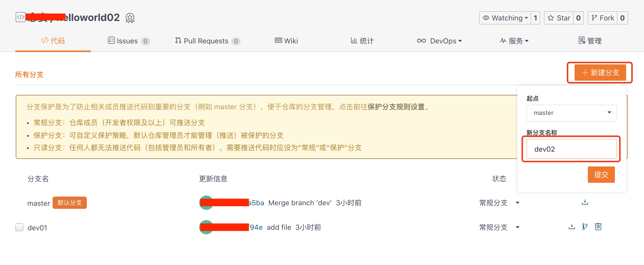Click the recommended badge icon after helloworld02
Viewport: 644px width, 265px height.
tap(130, 18)
